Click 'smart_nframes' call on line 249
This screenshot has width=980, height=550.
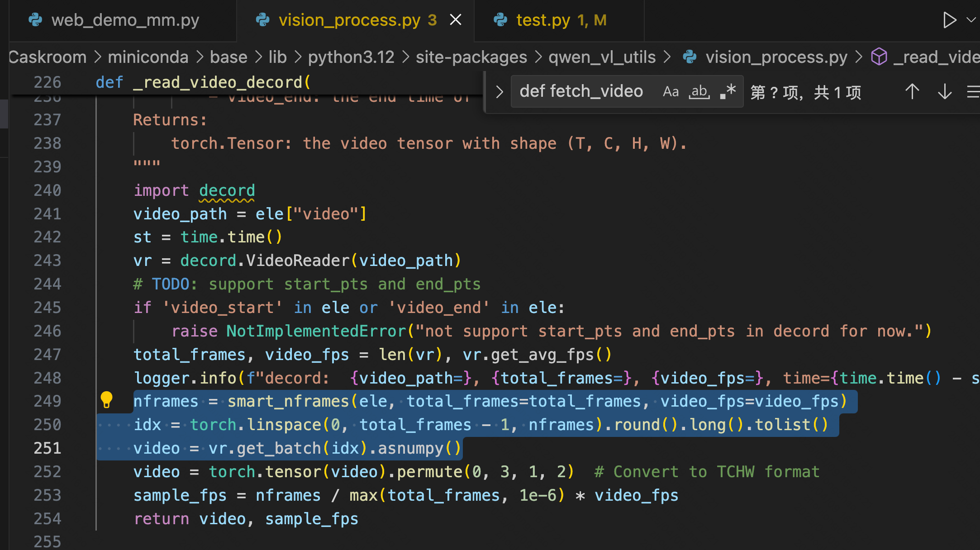tap(288, 401)
